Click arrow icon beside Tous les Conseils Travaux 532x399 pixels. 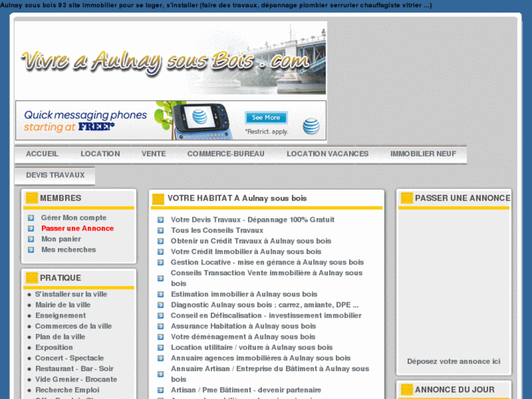coord(160,230)
